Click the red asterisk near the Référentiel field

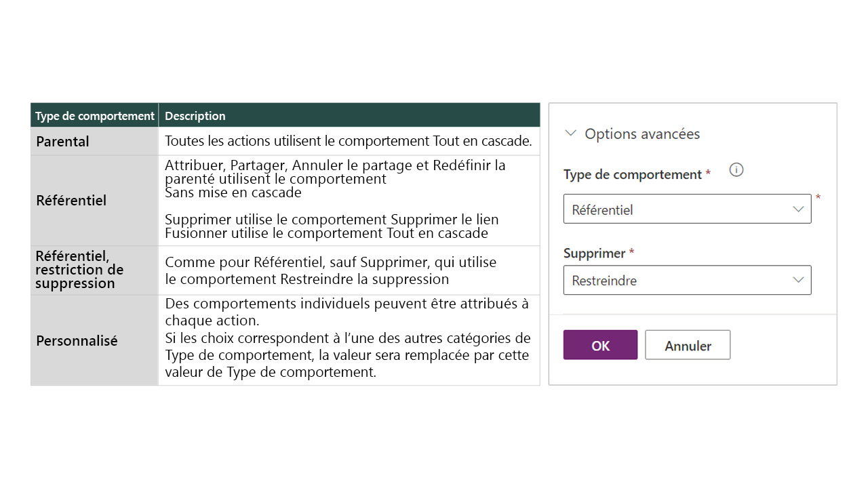coord(818,195)
